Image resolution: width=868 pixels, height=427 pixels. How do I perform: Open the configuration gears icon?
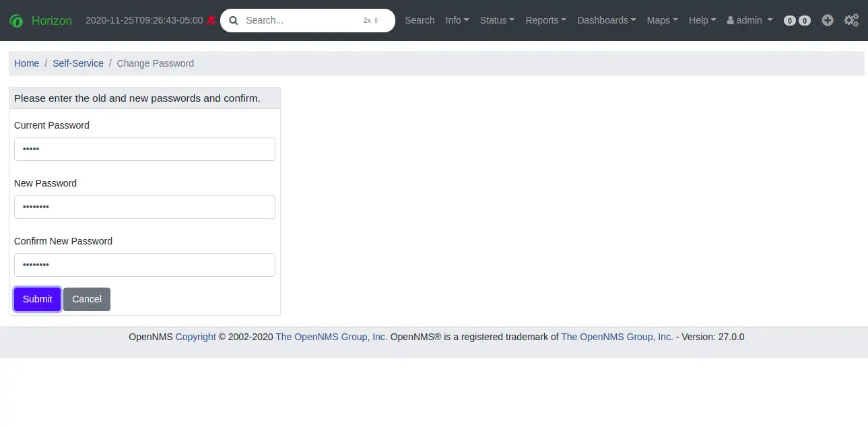click(851, 20)
